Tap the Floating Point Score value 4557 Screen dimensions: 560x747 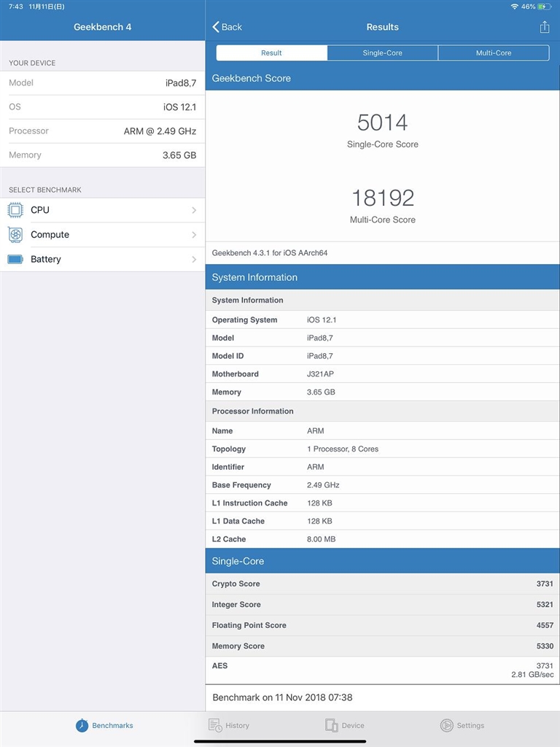[545, 625]
